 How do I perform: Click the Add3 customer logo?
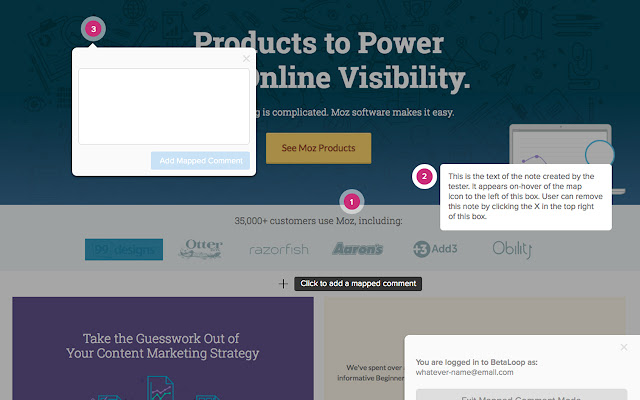435,249
